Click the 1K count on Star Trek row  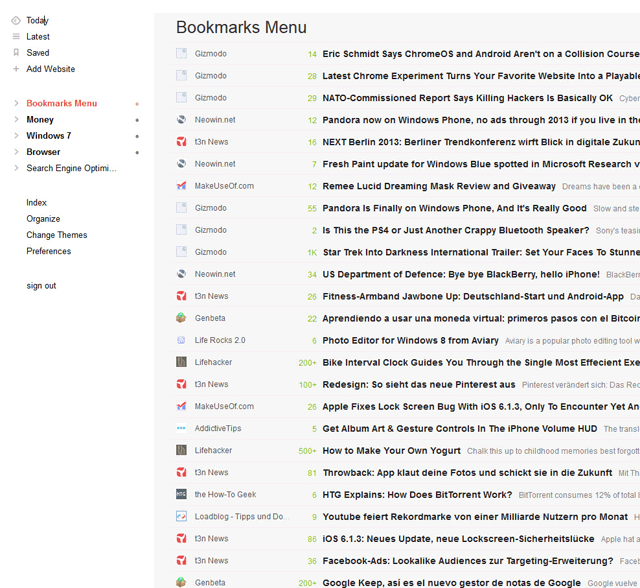tap(312, 253)
